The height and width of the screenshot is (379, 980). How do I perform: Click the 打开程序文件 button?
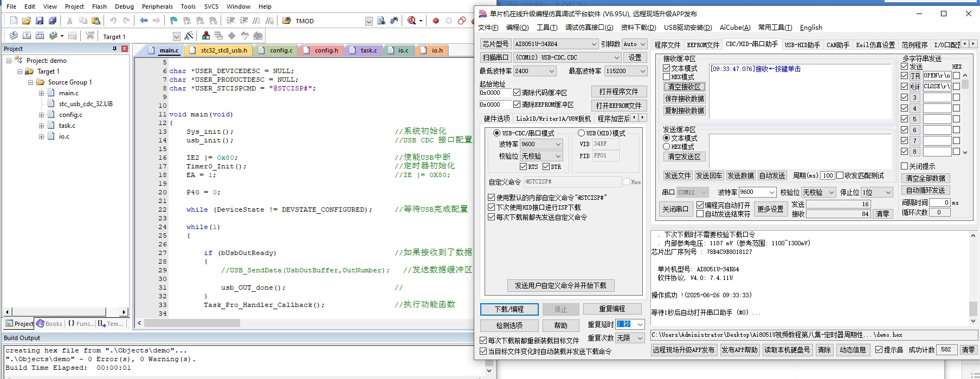tap(618, 92)
